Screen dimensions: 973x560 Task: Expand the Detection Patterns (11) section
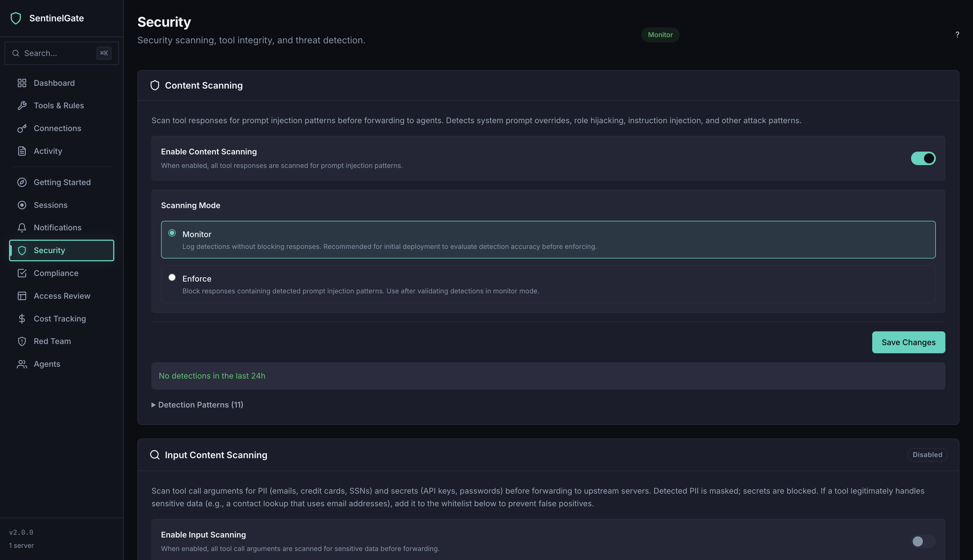197,405
